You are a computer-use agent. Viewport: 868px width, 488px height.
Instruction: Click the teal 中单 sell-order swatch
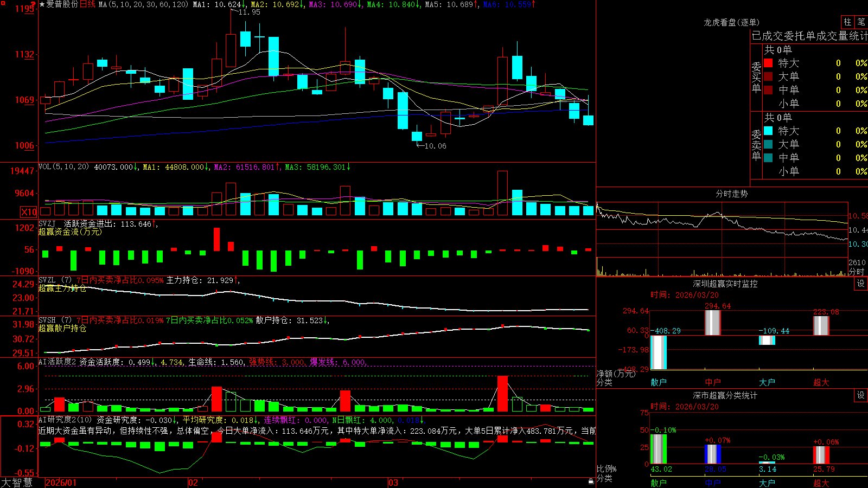pos(768,158)
